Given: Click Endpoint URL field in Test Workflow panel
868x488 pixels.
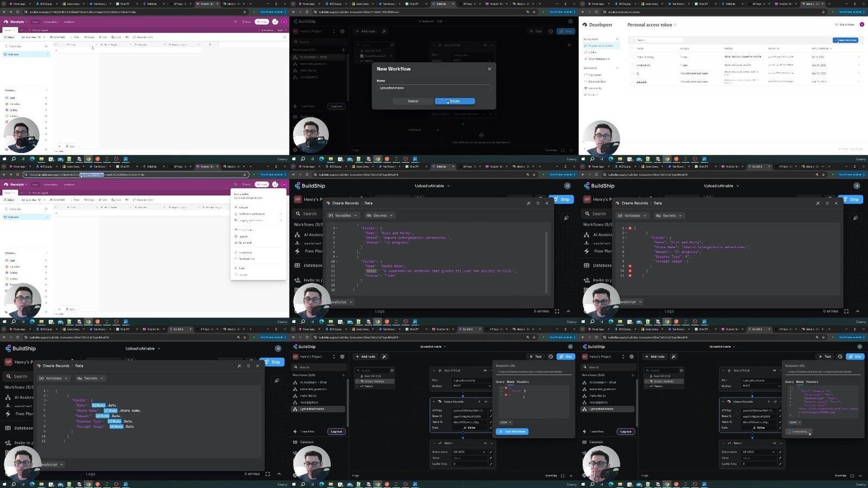Looking at the screenshot, I should [x=534, y=372].
